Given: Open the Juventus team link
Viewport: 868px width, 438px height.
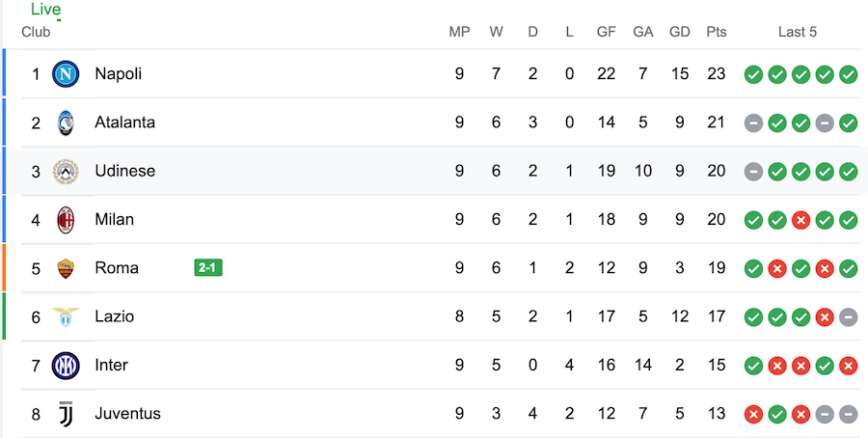Looking at the screenshot, I should point(127,414).
